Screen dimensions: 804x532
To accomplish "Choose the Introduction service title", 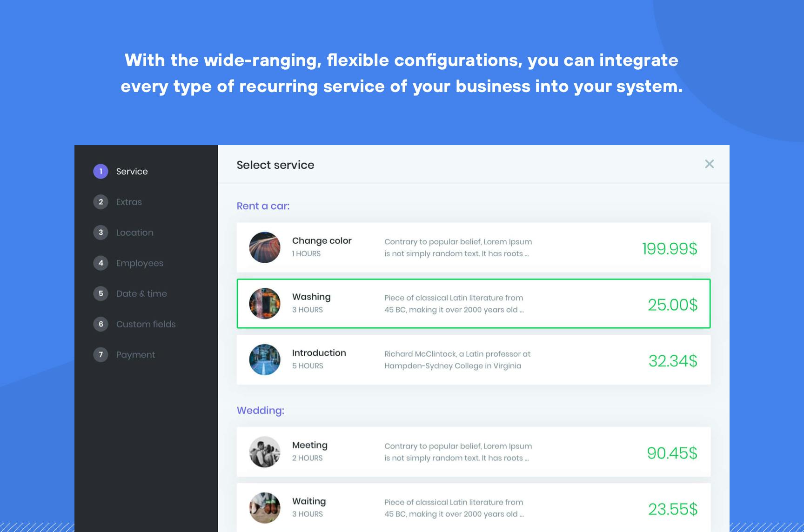I will (x=319, y=353).
